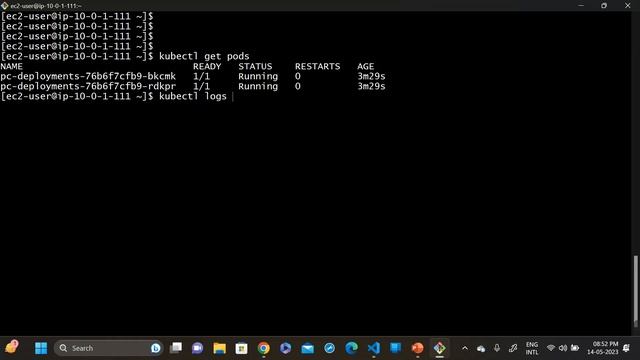Click the AGE column header
Screen dimensions: 640x360
[x=365, y=67]
